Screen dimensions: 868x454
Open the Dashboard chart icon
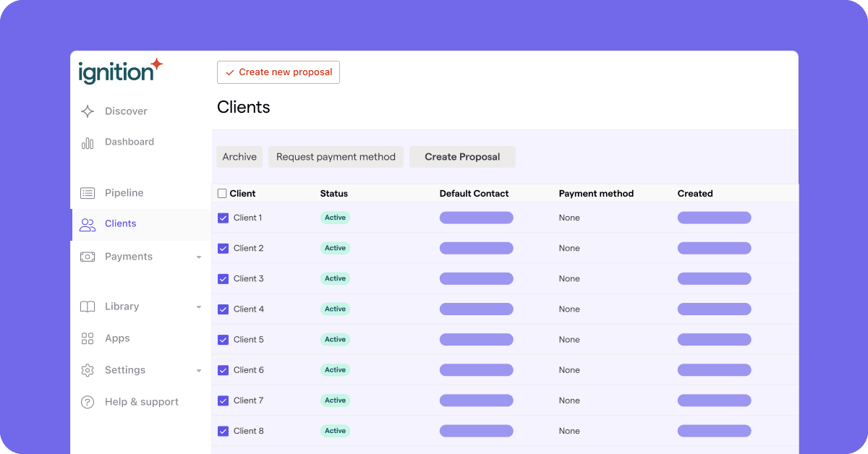pyautogui.click(x=87, y=142)
